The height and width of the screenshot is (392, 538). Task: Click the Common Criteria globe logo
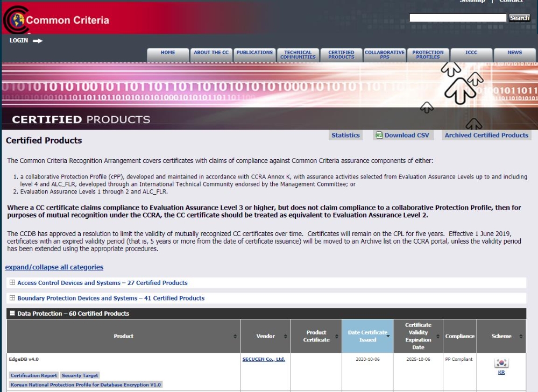(x=15, y=20)
